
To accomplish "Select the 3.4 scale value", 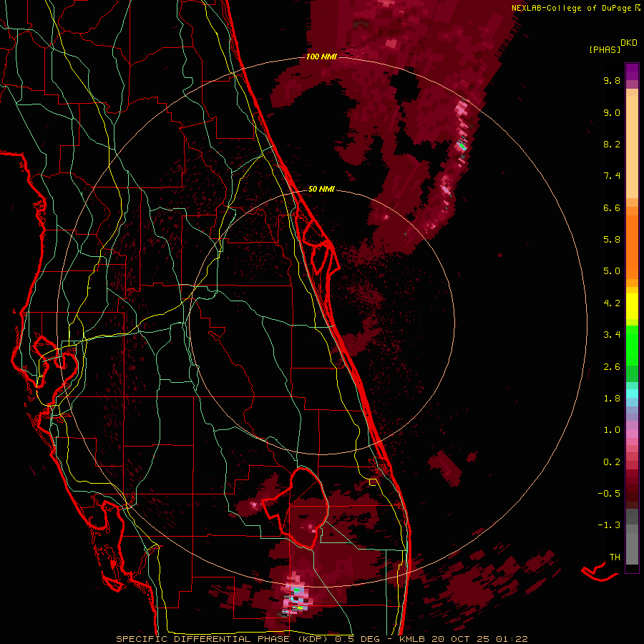I will click(612, 335).
